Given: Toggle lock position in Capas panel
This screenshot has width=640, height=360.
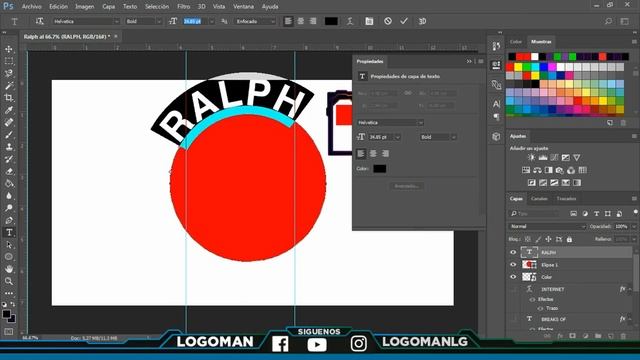Looking at the screenshot, I should coord(548,239).
